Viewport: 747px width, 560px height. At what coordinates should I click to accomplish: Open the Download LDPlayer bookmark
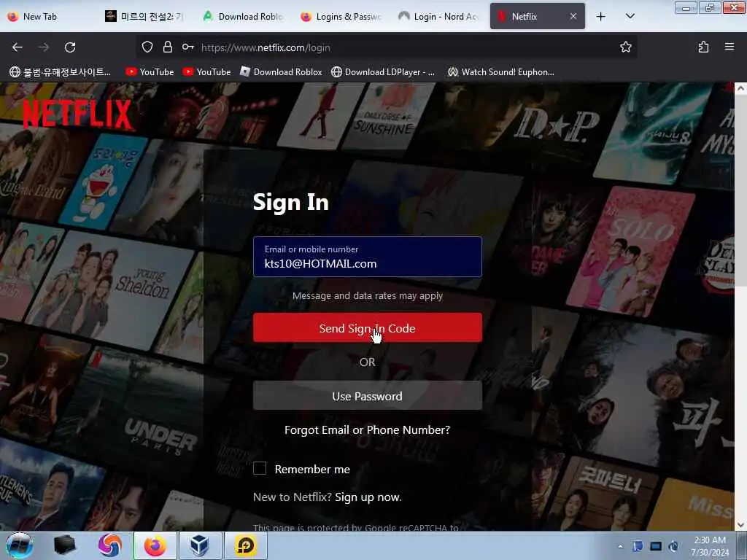tap(383, 72)
